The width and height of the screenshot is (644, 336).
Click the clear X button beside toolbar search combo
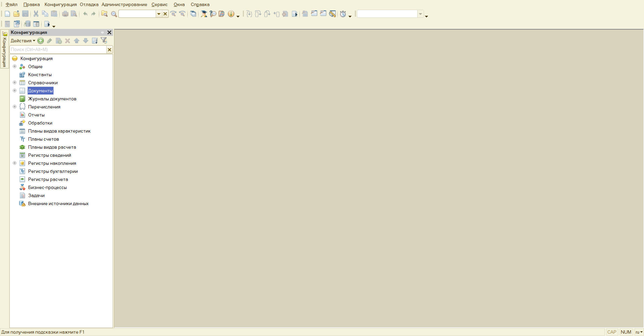coord(165,14)
